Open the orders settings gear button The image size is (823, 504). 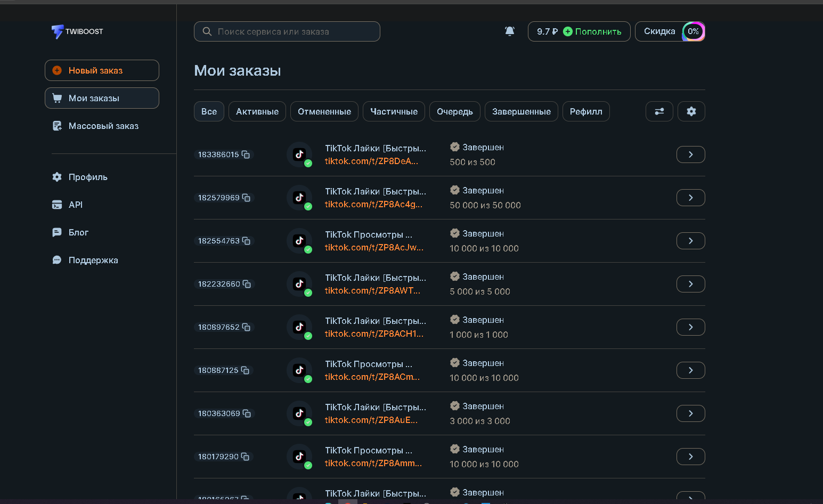pos(691,111)
